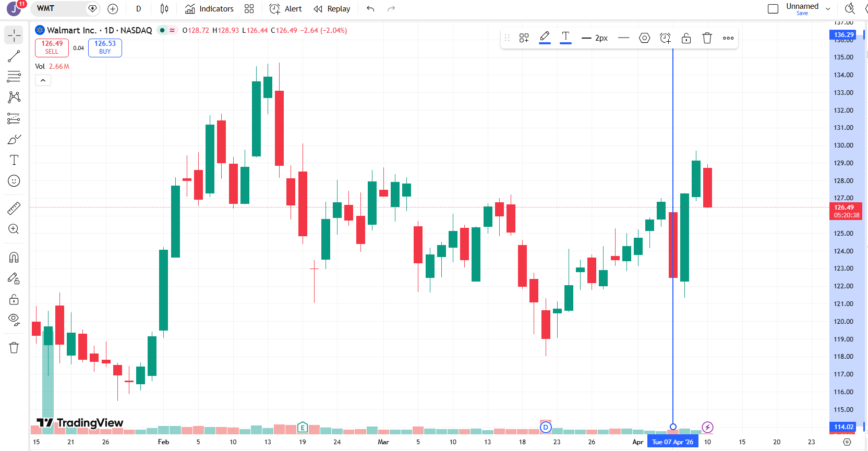Image resolution: width=868 pixels, height=451 pixels.
Task: Open the Fibonacci retracement tool
Action: [x=14, y=77]
